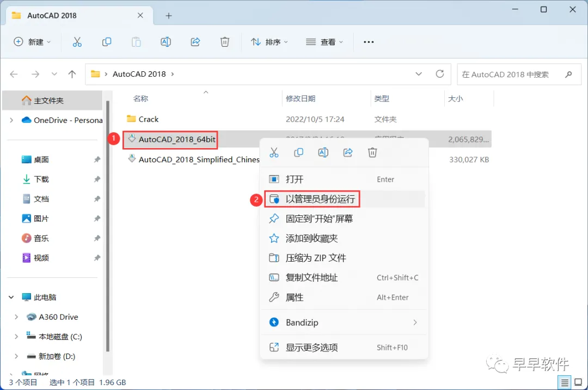Select 打开 in context menu
Image resolution: width=588 pixels, height=390 pixels.
tap(344, 179)
